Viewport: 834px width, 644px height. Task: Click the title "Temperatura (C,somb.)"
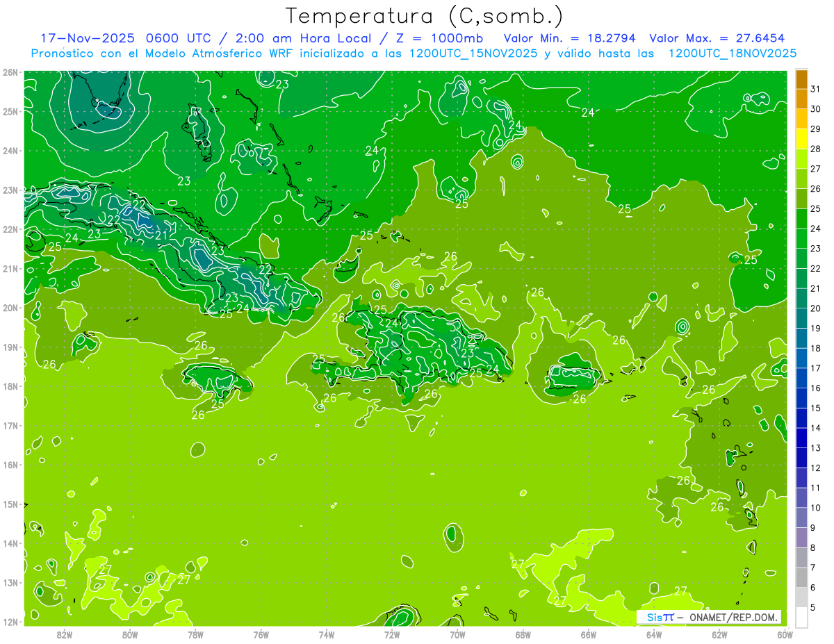pyautogui.click(x=425, y=17)
